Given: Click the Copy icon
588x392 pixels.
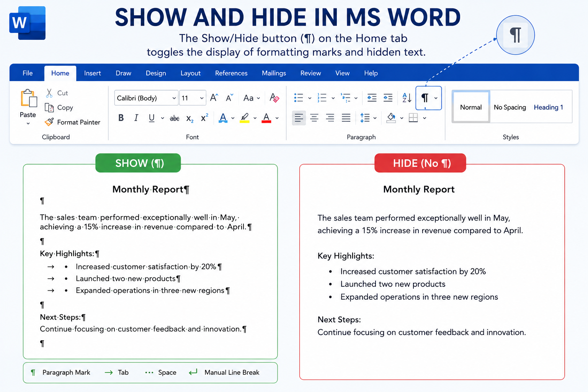Looking at the screenshot, I should click(49, 108).
